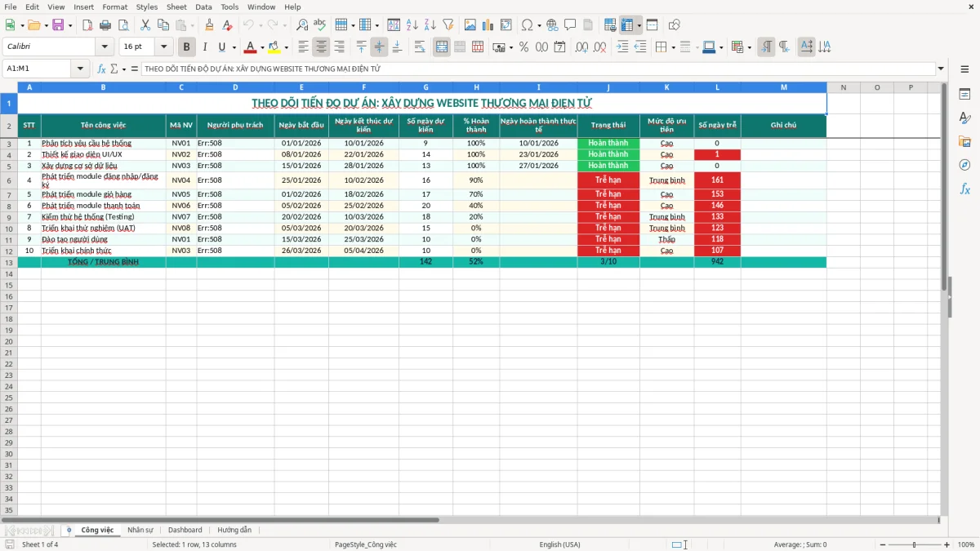The height and width of the screenshot is (551, 980).
Task: Toggle Wrap Text
Action: click(420, 47)
